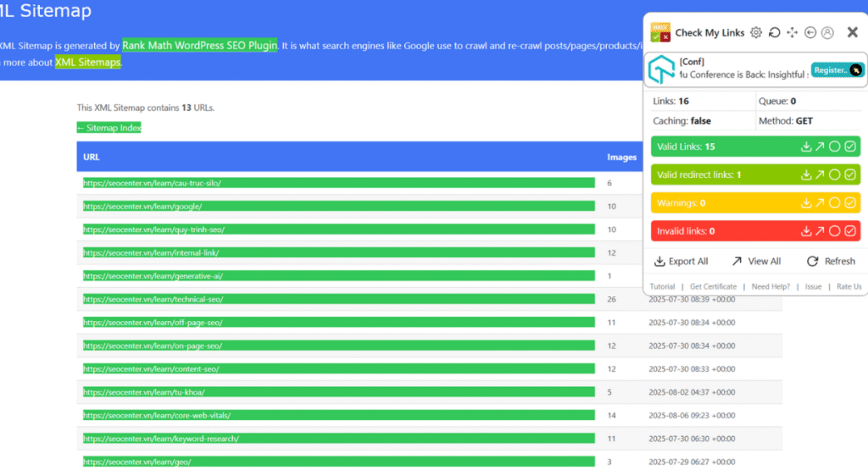Toggle the Valid redirect links circle

point(835,175)
